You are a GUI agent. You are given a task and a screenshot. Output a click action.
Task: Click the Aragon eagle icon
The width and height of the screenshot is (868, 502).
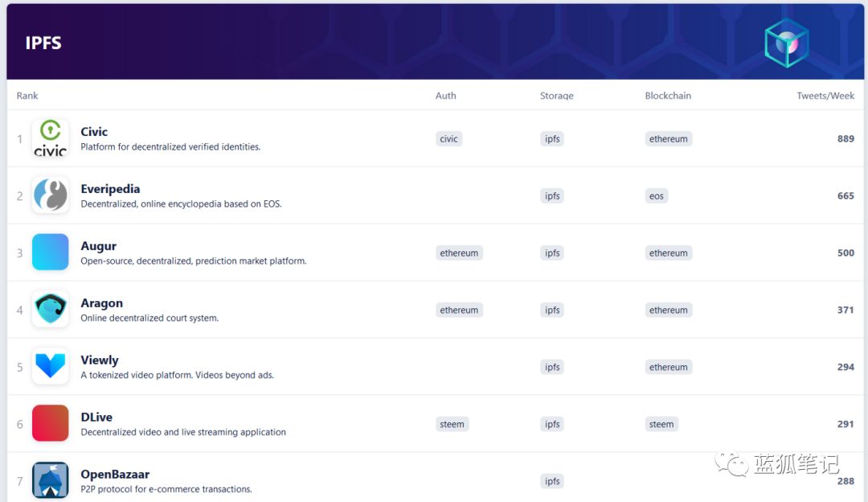coord(50,310)
